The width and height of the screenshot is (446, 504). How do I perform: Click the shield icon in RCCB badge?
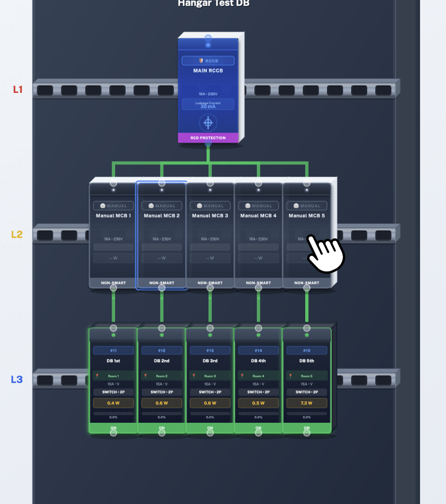coord(201,61)
